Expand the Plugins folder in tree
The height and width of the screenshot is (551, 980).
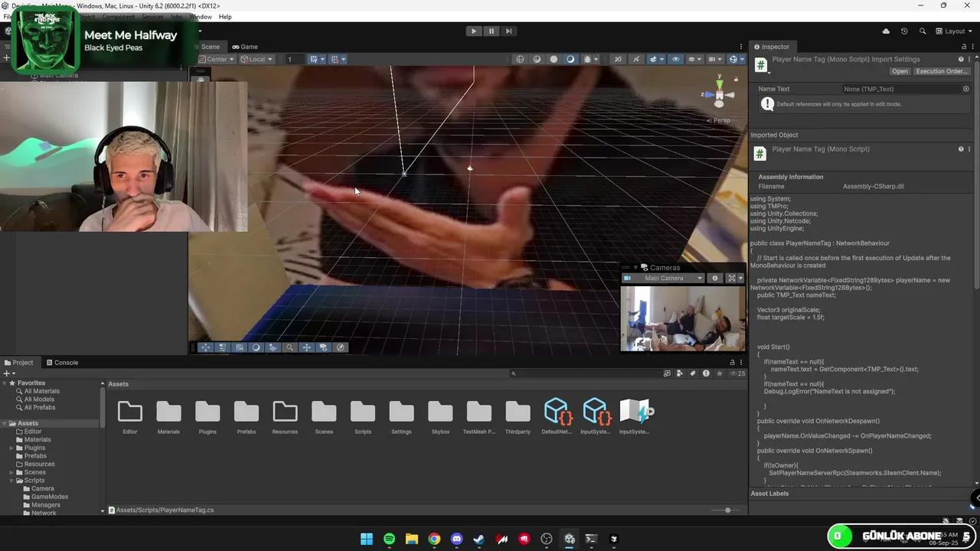pos(11,448)
